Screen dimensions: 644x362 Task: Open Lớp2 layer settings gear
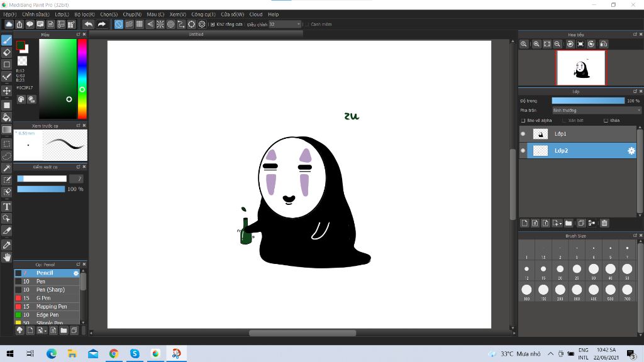pyautogui.click(x=631, y=151)
